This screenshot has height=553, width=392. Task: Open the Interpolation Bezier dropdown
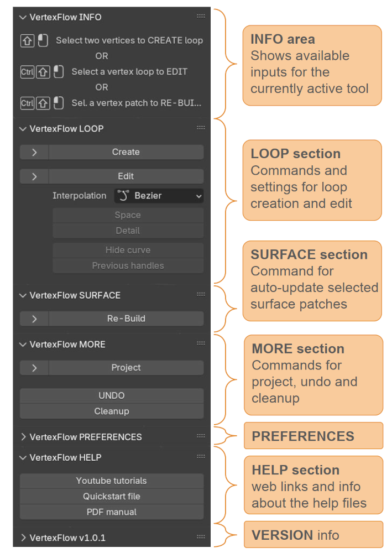(159, 196)
